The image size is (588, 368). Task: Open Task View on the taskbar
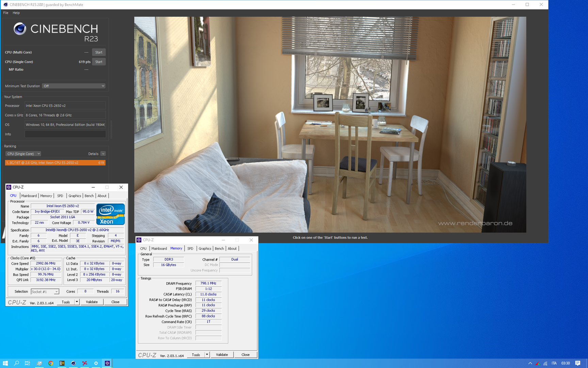coord(28,363)
